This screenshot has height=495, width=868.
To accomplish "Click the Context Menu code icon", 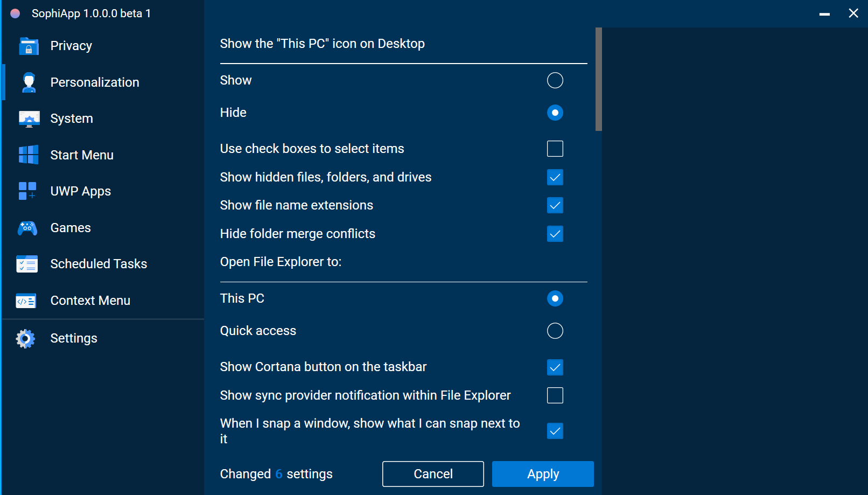I will tap(26, 301).
